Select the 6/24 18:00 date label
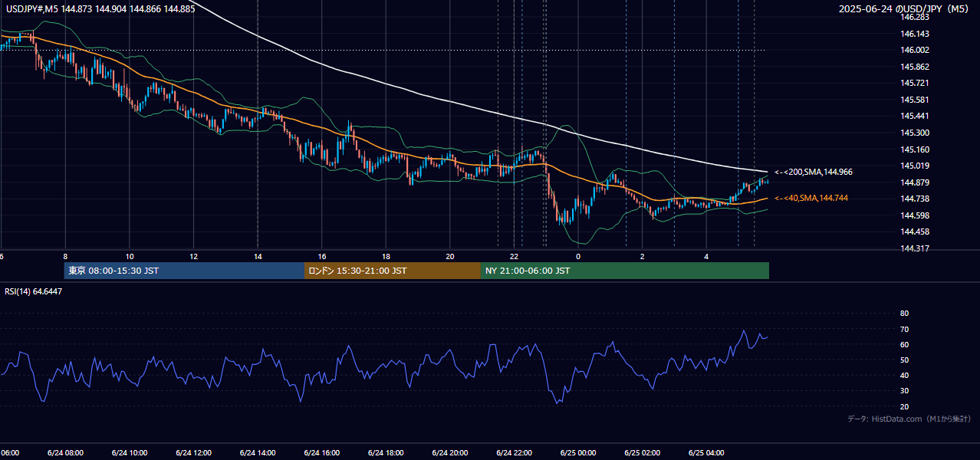The image size is (980, 460). pyautogui.click(x=386, y=453)
